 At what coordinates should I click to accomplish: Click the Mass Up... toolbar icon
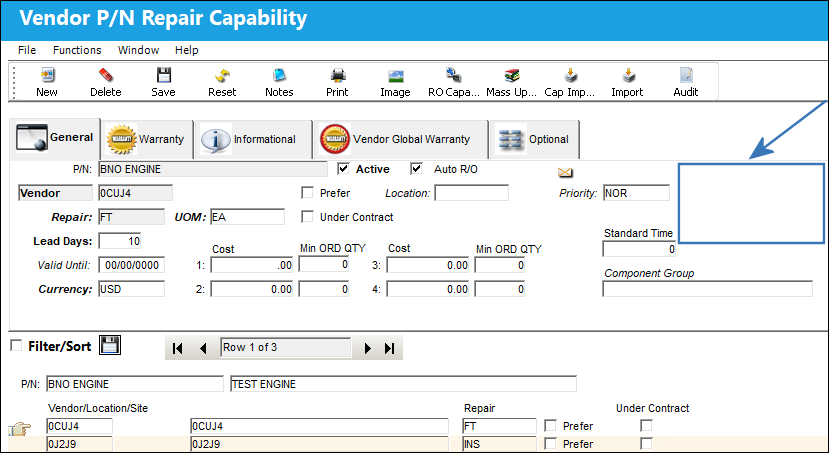click(x=511, y=76)
